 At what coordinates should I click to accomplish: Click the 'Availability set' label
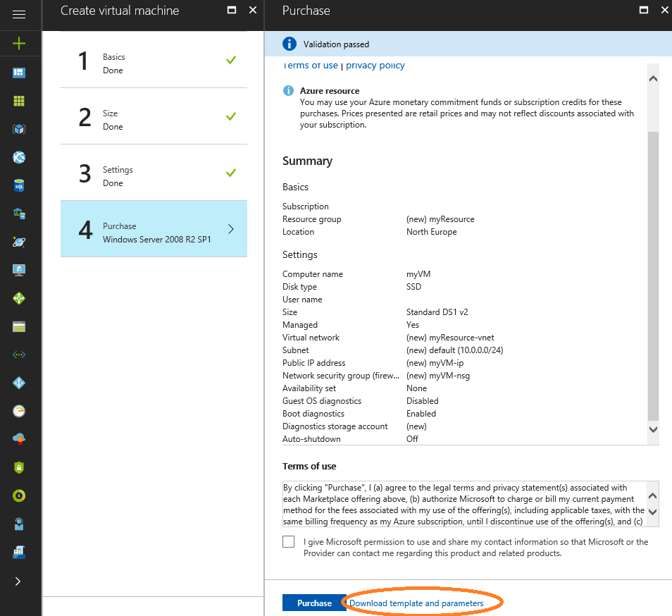[309, 388]
